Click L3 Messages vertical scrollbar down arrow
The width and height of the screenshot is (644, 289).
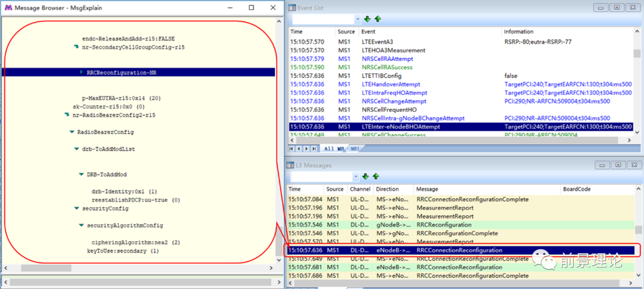tap(639, 275)
